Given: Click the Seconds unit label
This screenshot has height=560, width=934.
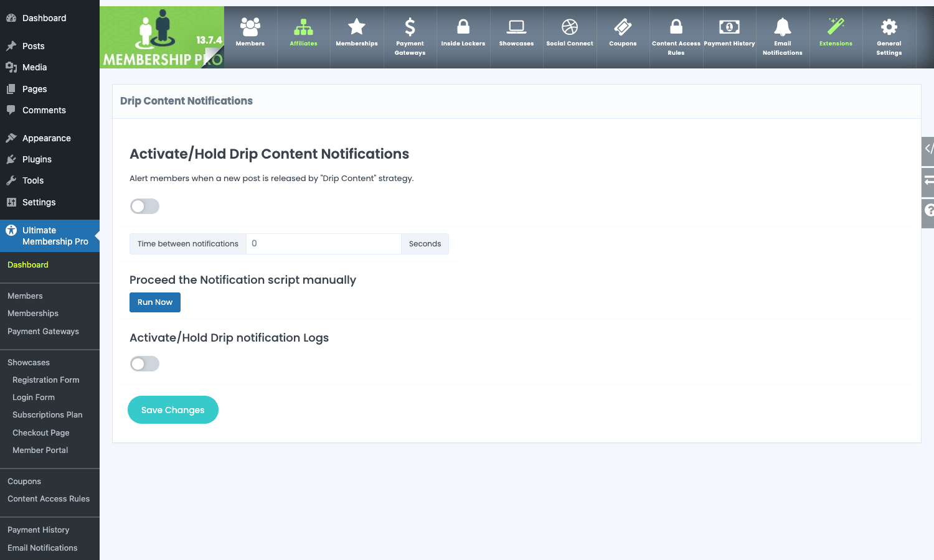Looking at the screenshot, I should (x=425, y=244).
